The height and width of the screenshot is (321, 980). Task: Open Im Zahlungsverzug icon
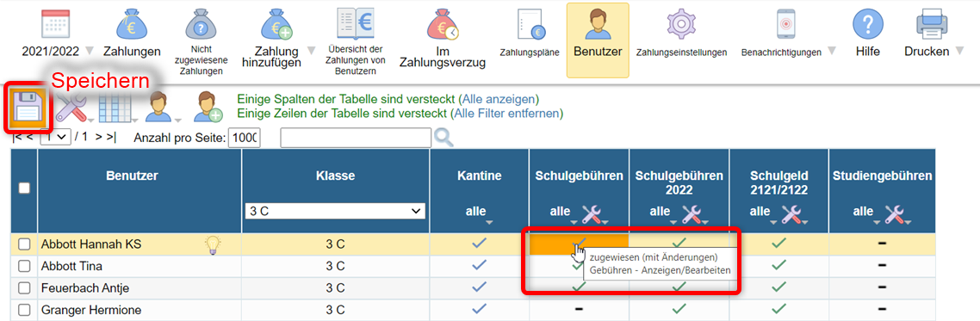[443, 26]
